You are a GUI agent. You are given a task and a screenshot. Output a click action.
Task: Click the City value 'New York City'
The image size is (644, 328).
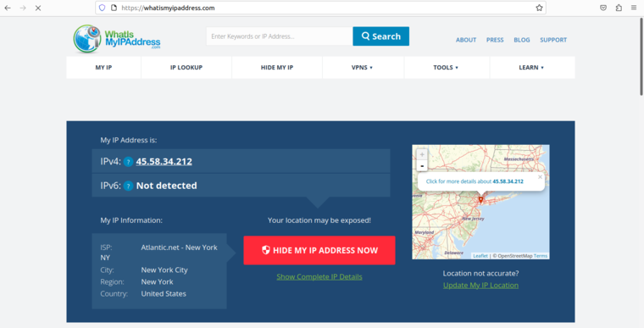tap(164, 270)
